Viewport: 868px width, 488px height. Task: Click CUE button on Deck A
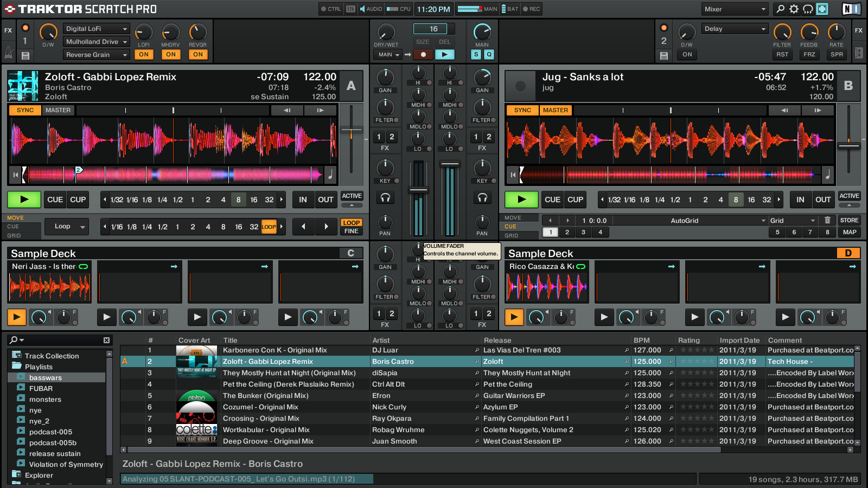pyautogui.click(x=55, y=200)
